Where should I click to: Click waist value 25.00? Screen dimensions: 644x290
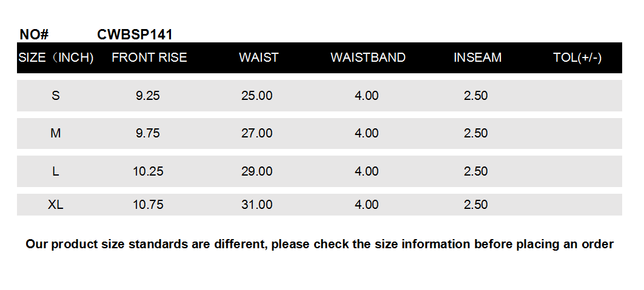257,96
